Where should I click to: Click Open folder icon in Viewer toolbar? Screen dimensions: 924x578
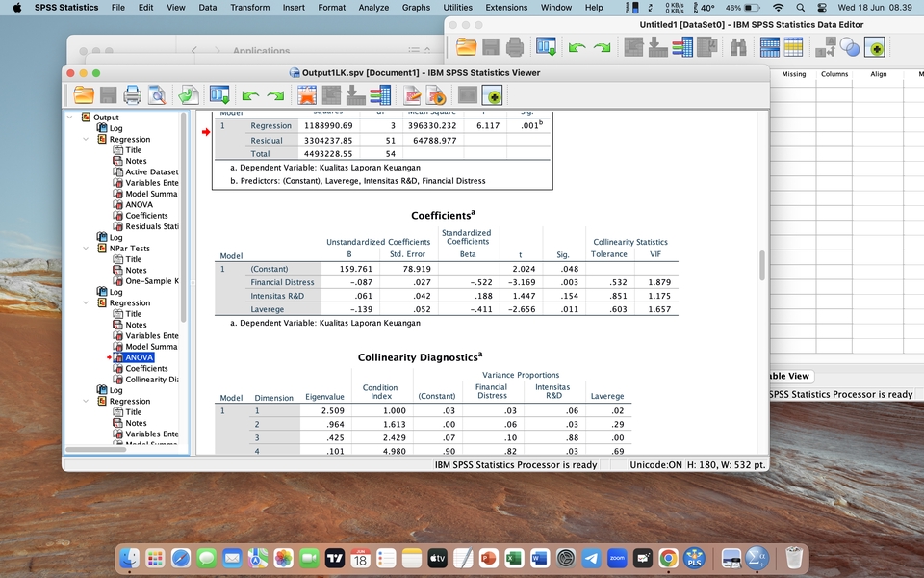pyautogui.click(x=84, y=94)
